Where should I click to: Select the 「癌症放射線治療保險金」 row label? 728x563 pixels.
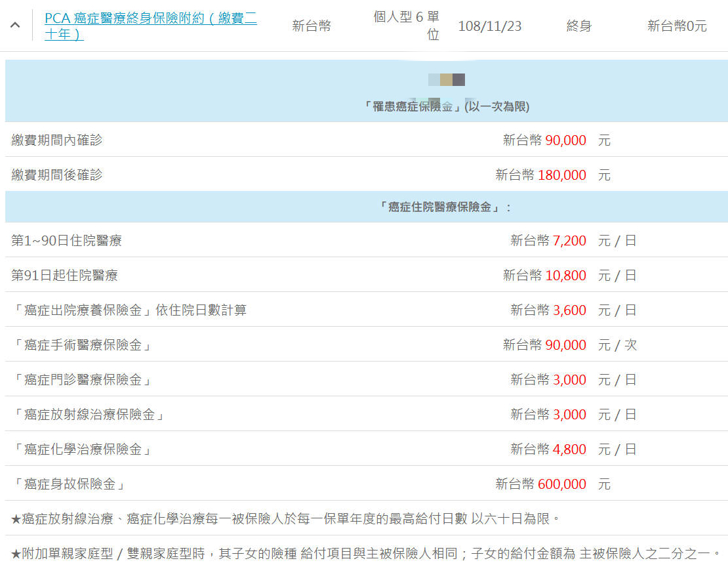[x=89, y=415]
